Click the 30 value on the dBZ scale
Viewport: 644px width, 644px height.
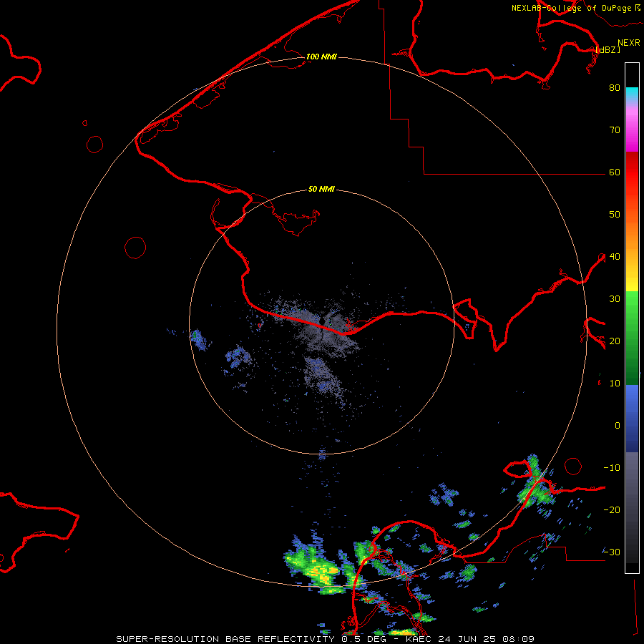click(615, 298)
